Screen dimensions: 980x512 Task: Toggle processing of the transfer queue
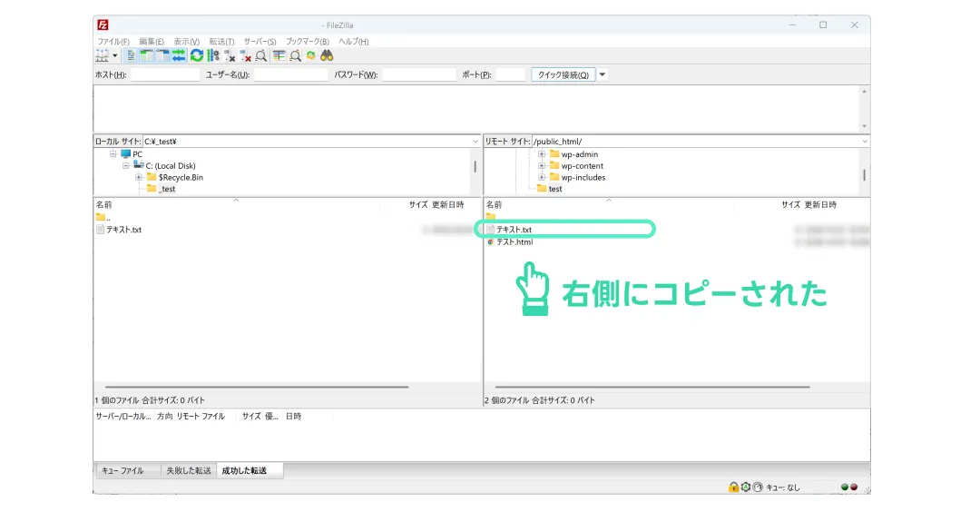click(213, 55)
